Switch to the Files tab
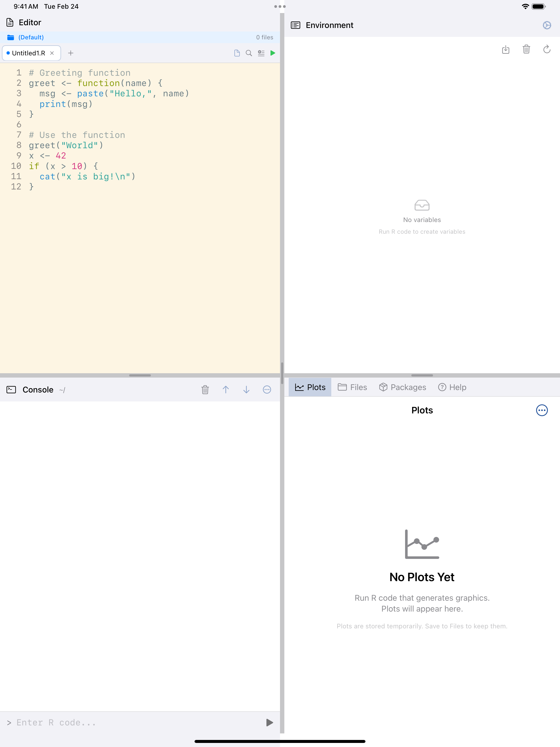The width and height of the screenshot is (560, 747). (x=352, y=387)
